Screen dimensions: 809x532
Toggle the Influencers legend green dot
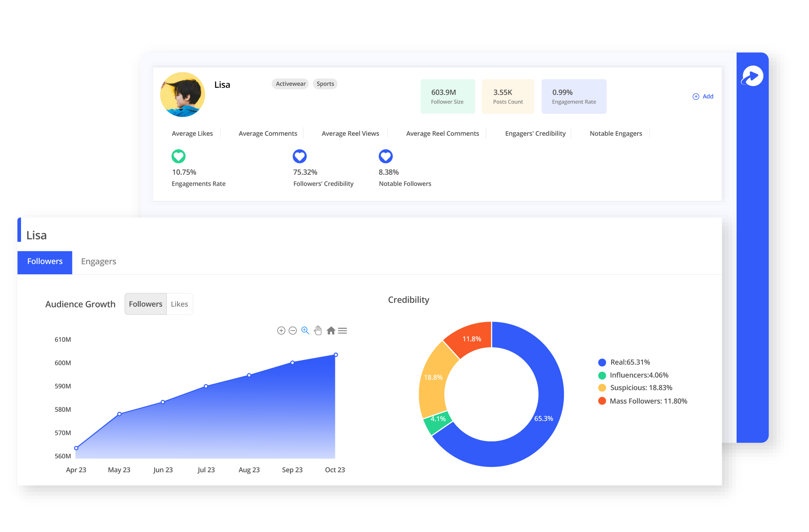[x=602, y=375]
